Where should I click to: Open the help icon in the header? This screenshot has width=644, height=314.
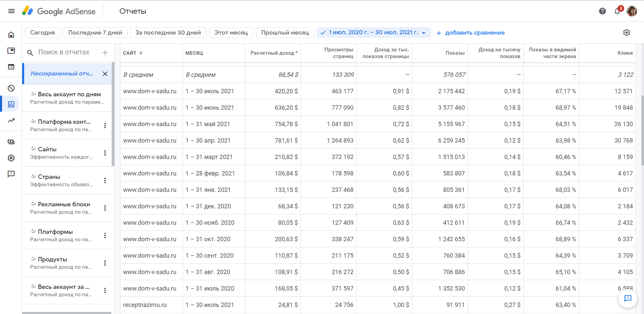click(x=602, y=11)
